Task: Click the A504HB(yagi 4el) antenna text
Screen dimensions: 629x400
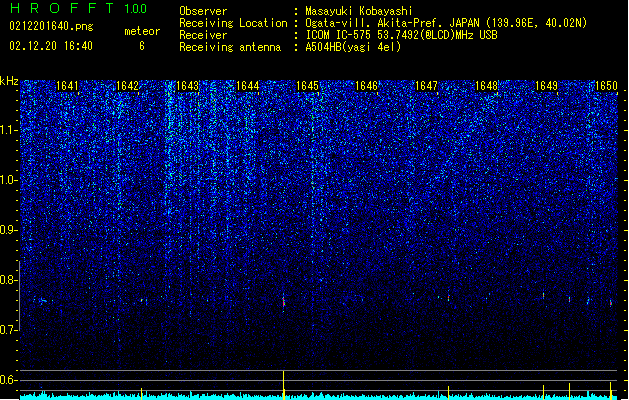Action: (353, 47)
